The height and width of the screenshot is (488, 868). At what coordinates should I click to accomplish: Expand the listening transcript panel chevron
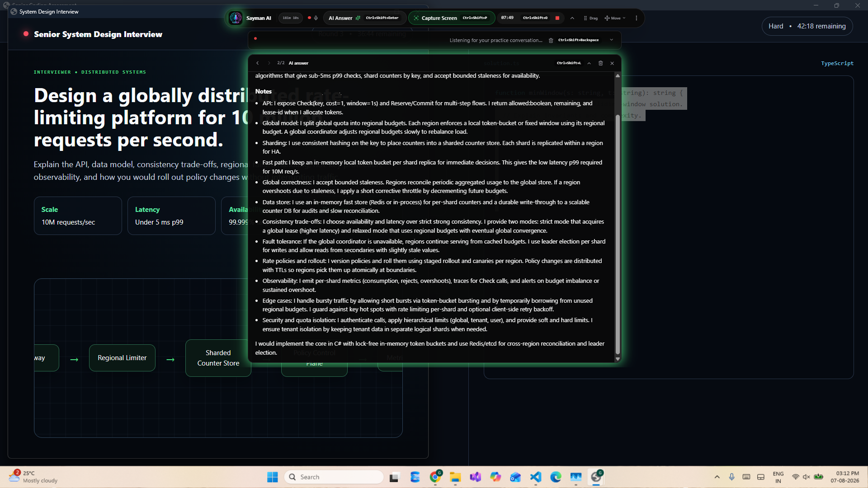[612, 40]
